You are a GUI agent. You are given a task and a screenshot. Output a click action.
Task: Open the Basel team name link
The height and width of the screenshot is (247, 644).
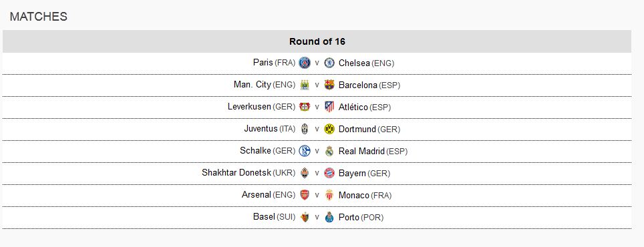pos(264,217)
